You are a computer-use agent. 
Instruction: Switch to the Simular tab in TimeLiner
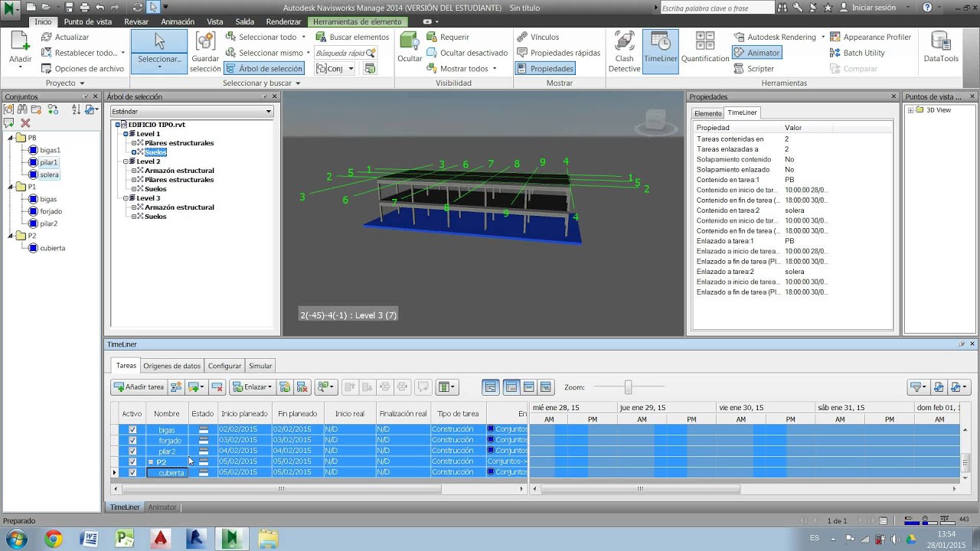coord(260,366)
